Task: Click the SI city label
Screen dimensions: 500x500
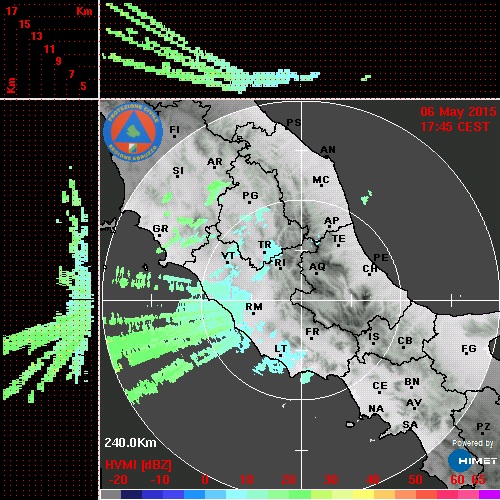Action: coord(178,171)
